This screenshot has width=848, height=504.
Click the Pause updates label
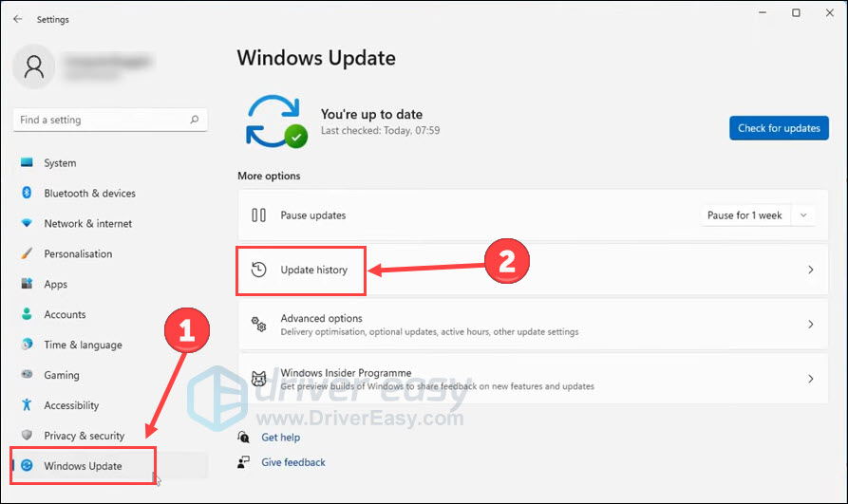pyautogui.click(x=312, y=215)
